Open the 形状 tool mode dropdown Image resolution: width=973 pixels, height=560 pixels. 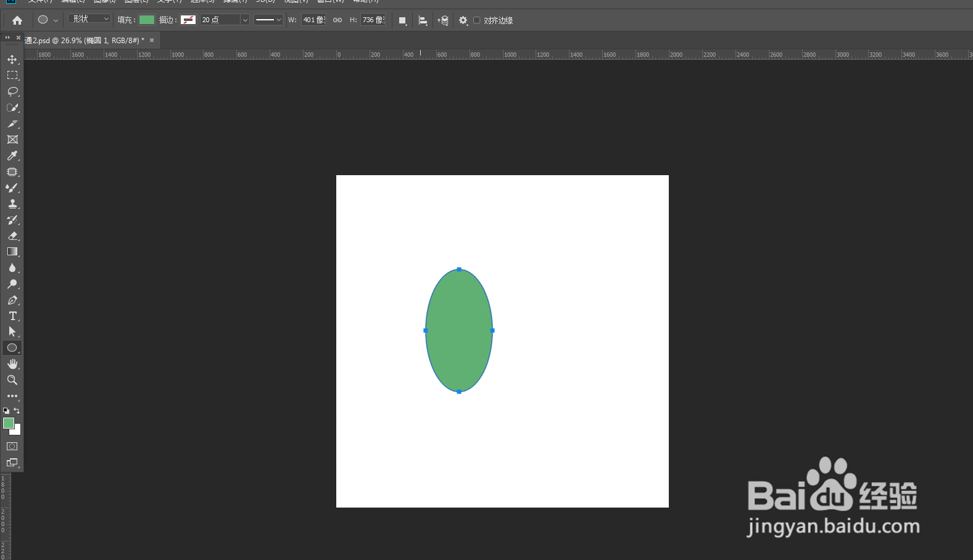coord(90,19)
